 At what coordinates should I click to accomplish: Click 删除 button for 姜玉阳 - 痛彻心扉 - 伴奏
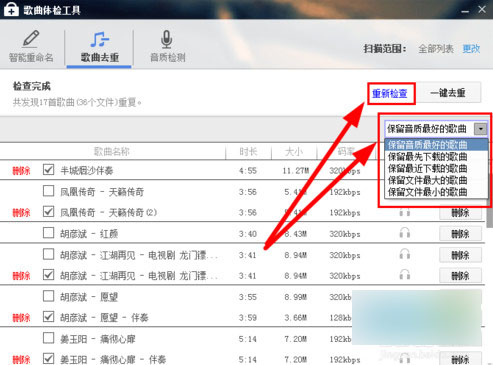point(460,359)
